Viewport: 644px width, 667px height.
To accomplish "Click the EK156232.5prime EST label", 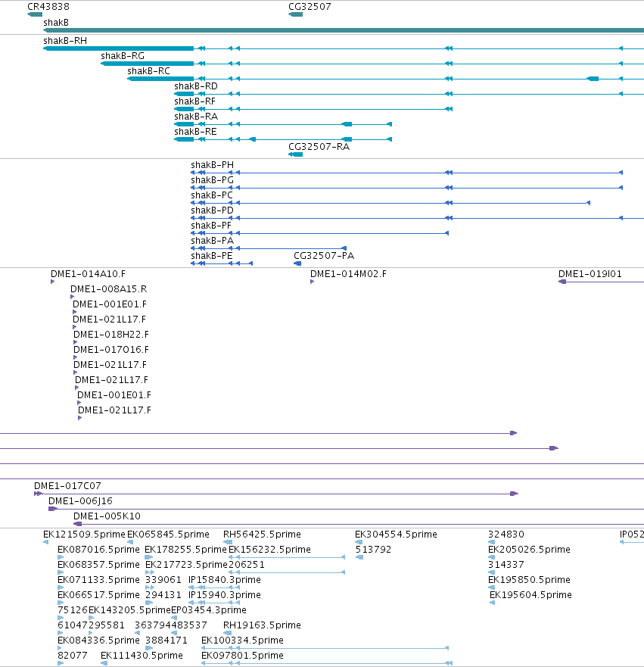I will (269, 550).
